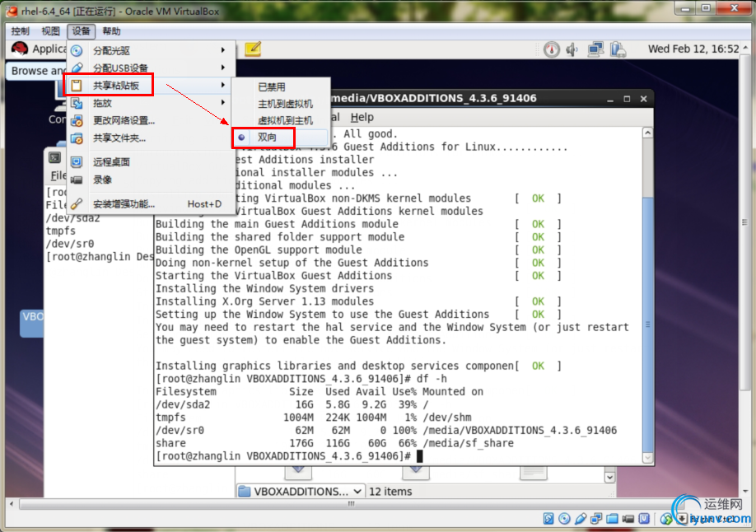Click the Red Hat Applications icon

pos(20,49)
